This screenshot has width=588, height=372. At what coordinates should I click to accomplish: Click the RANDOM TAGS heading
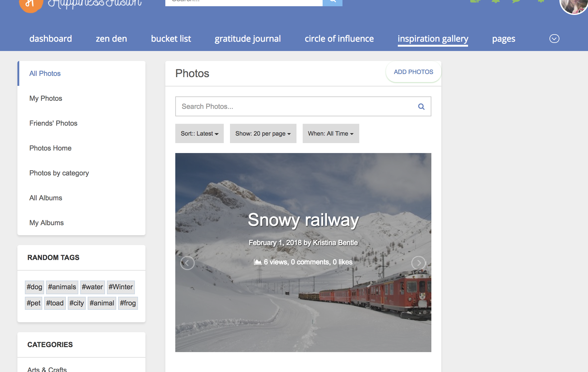click(x=53, y=258)
